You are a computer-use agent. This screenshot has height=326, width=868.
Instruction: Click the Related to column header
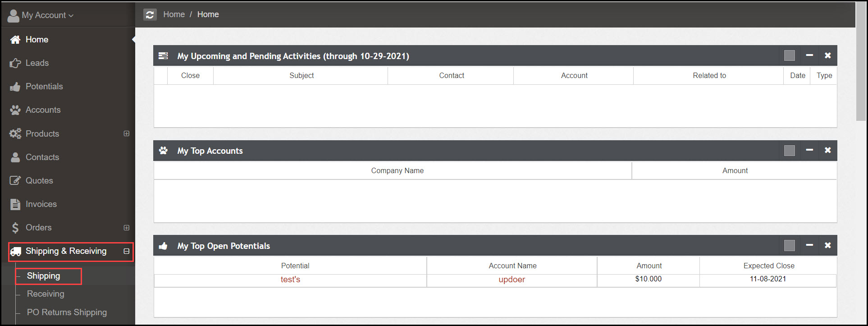[709, 76]
